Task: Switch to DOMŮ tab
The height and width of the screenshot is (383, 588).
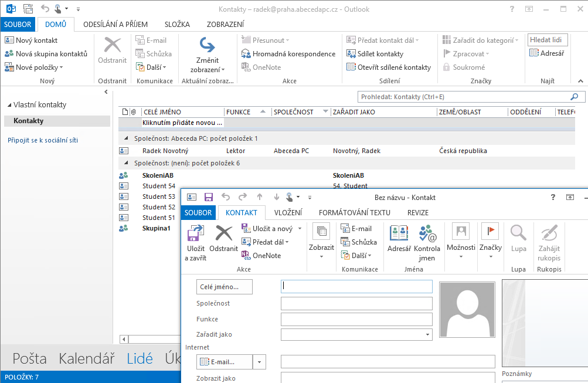Action: point(56,25)
